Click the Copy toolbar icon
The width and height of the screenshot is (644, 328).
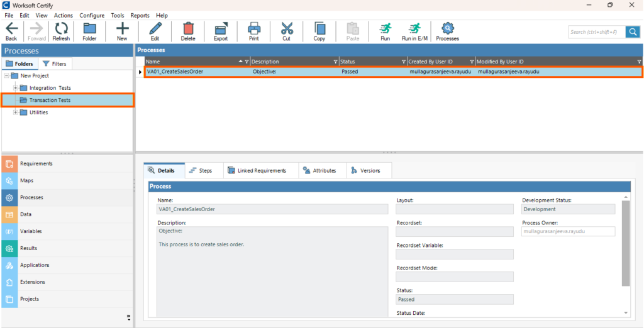pyautogui.click(x=319, y=31)
